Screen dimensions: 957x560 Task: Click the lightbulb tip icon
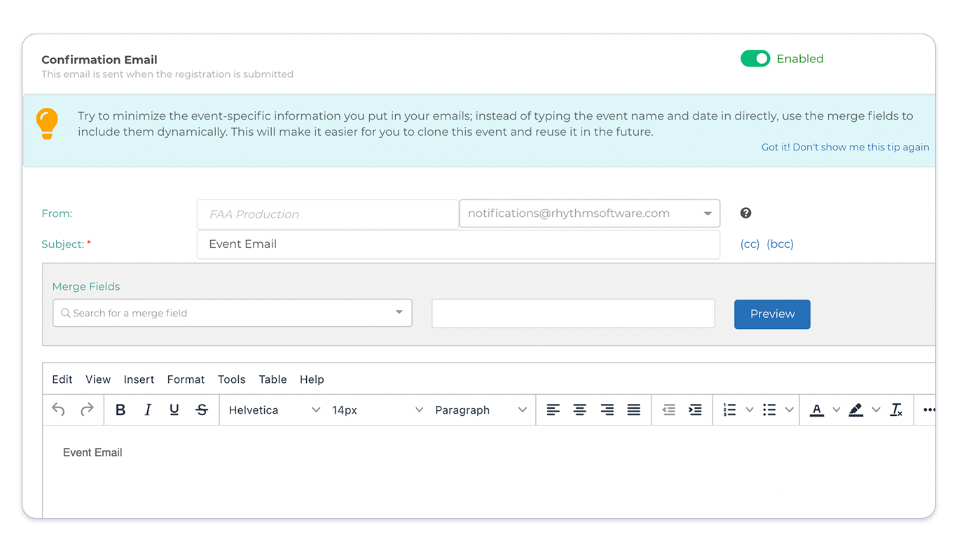coord(47,124)
